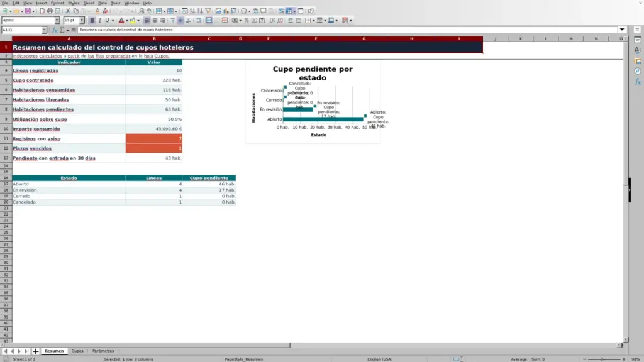Switch to the Cupos sheet tab
The image size is (644, 362).
77,351
